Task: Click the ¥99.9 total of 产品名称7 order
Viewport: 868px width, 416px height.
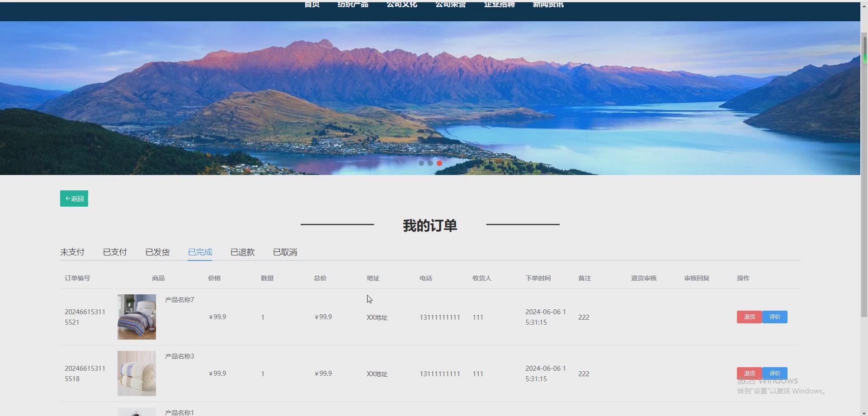Action: coord(323,317)
